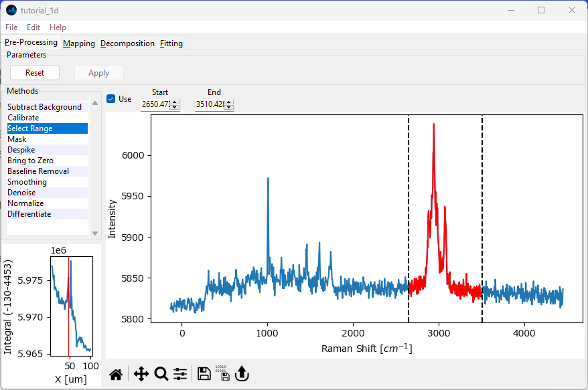Reset plot view with the home icon
588x390 pixels.
click(116, 374)
